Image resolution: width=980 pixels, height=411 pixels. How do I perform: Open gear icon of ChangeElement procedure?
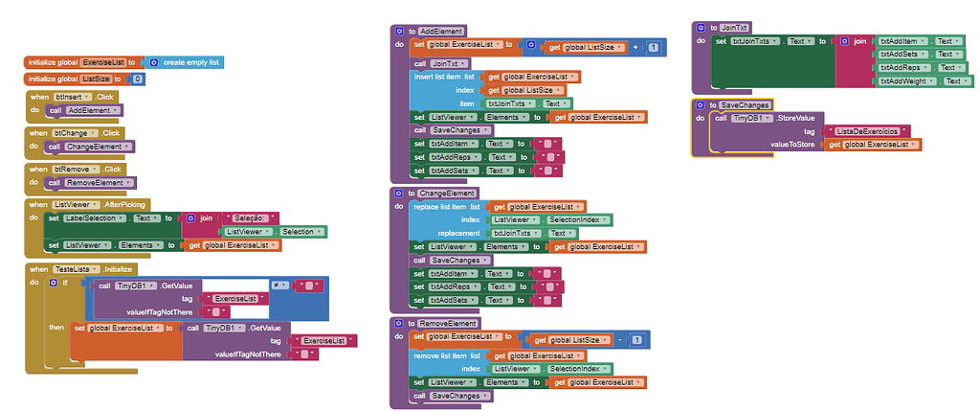pyautogui.click(x=399, y=194)
